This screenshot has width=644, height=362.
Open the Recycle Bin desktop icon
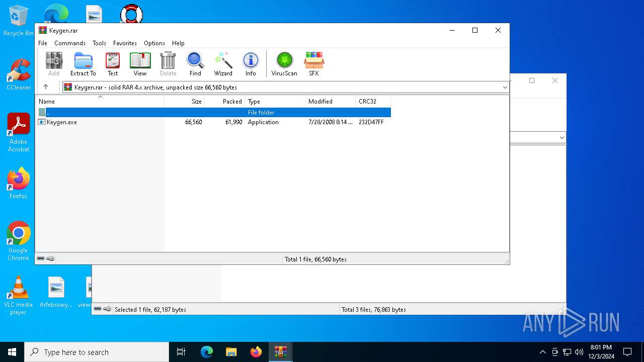pos(19,21)
